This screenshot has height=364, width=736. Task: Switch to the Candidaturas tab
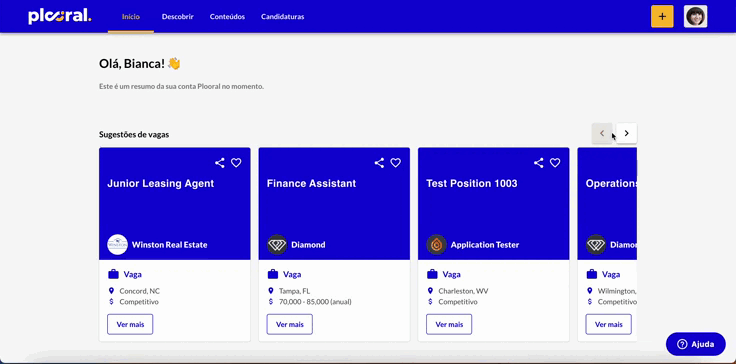click(283, 16)
